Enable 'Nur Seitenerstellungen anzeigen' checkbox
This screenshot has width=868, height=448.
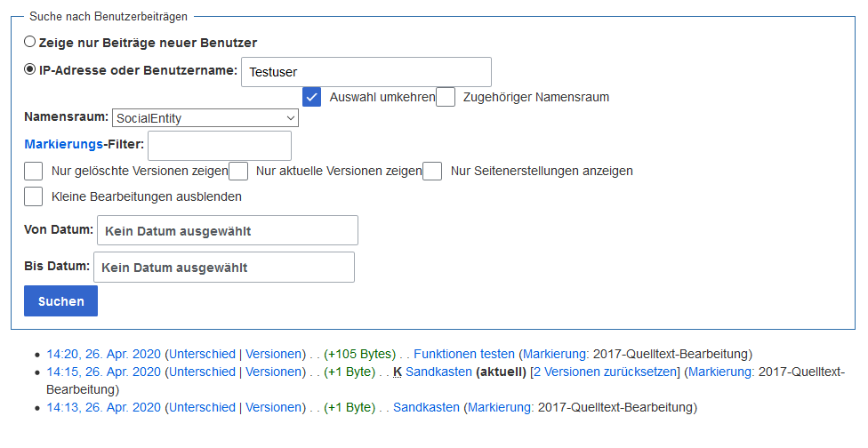point(432,171)
